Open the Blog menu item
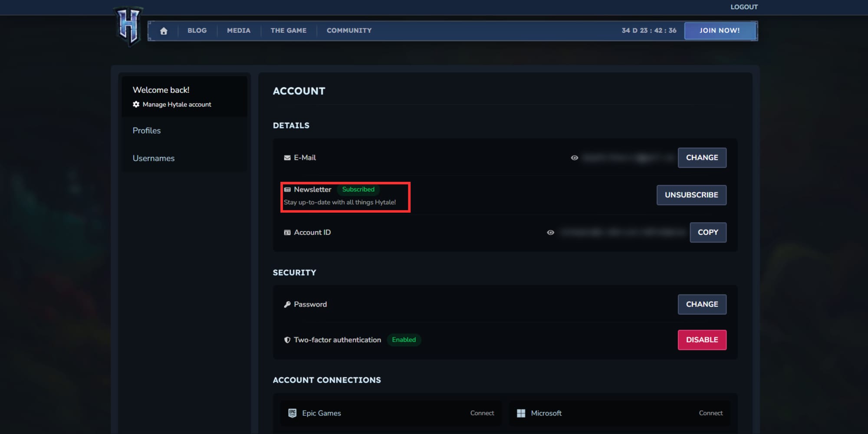This screenshot has height=434, width=868. point(197,31)
